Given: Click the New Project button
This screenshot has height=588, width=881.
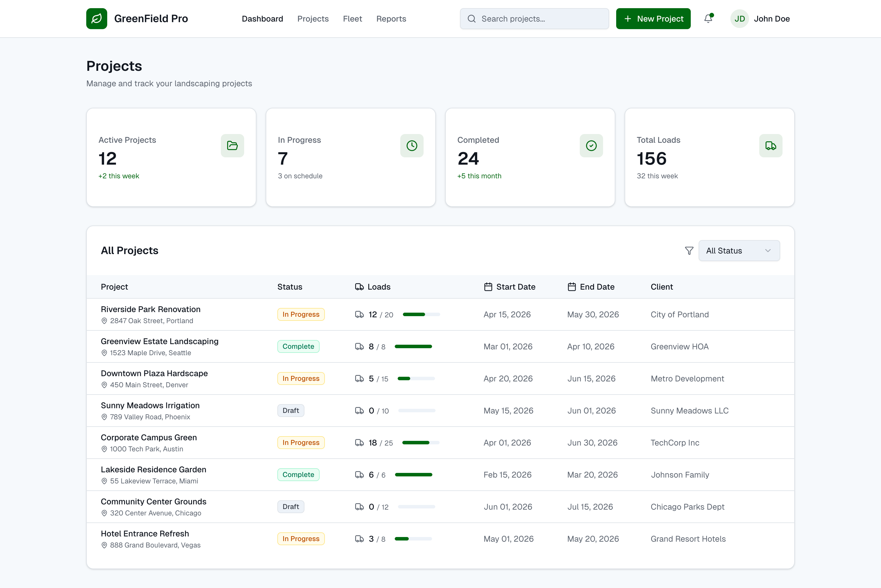Looking at the screenshot, I should [x=653, y=18].
